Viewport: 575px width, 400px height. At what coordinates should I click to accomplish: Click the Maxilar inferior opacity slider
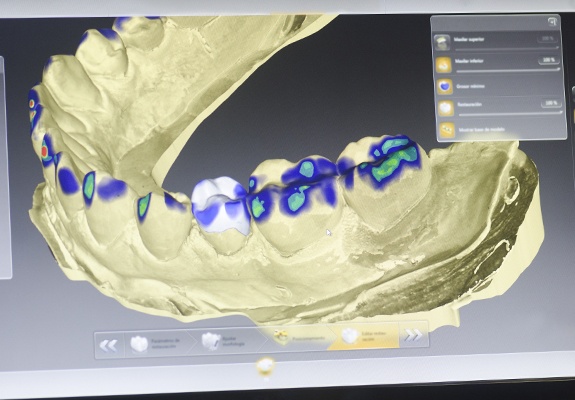[508, 70]
